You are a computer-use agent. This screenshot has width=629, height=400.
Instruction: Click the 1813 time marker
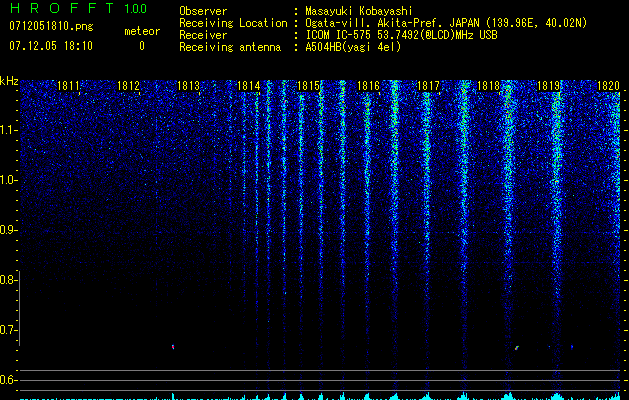[188, 85]
